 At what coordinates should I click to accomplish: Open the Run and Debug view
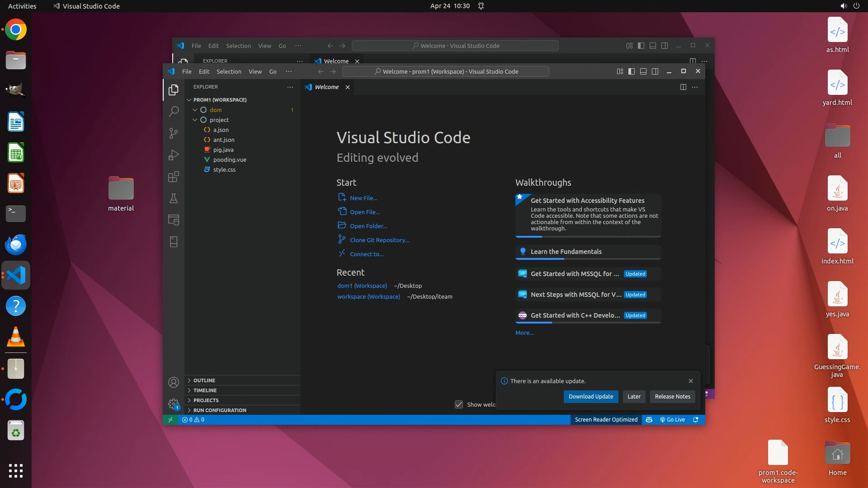174,155
